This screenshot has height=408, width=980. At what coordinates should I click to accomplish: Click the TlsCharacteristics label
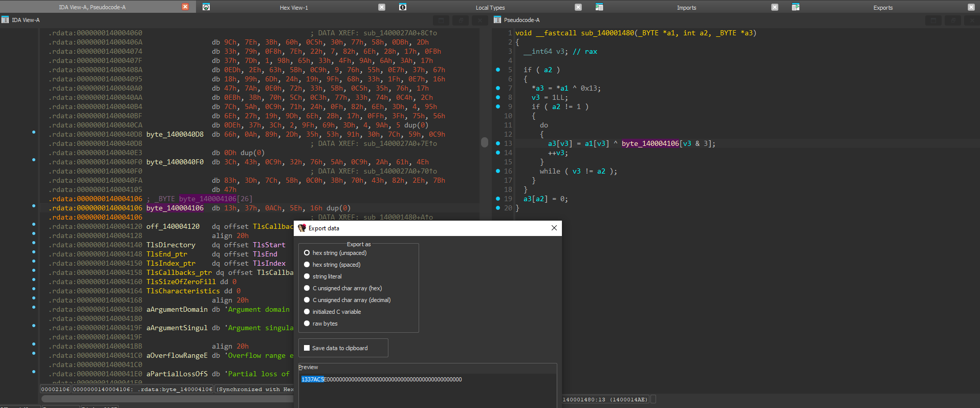(183, 291)
